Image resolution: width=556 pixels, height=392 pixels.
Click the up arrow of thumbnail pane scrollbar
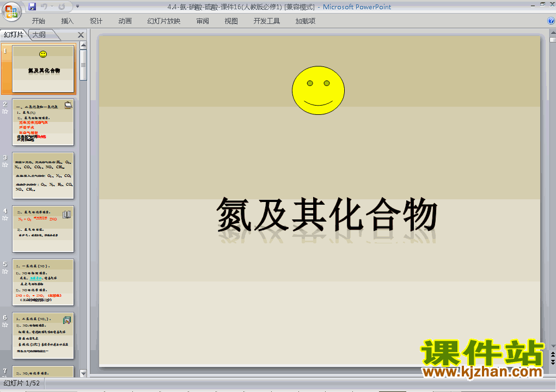[x=83, y=45]
